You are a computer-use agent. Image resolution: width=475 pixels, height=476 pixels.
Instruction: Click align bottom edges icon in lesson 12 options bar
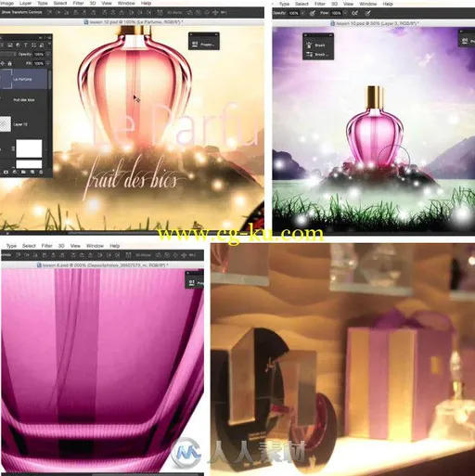[66, 12]
